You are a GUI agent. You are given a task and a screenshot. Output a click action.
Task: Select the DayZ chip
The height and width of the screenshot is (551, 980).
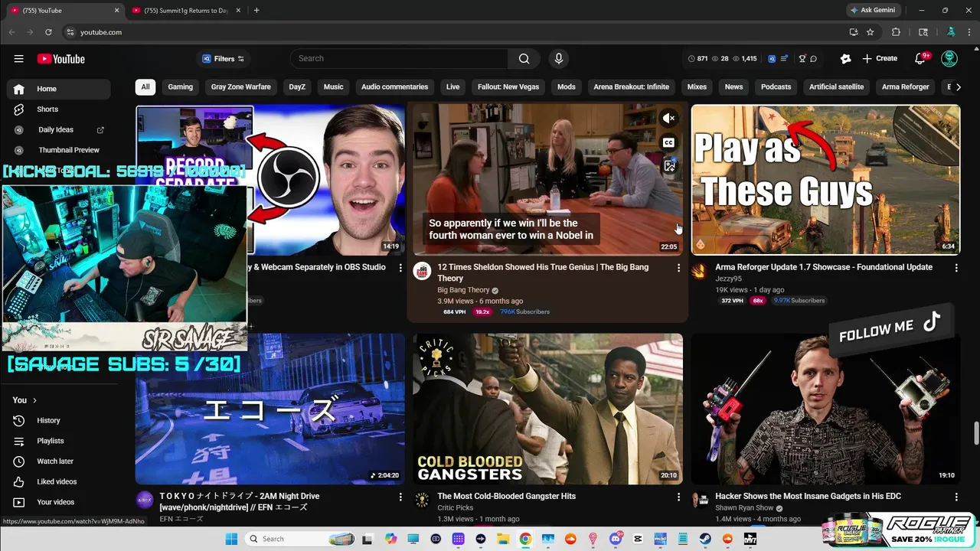click(x=297, y=86)
